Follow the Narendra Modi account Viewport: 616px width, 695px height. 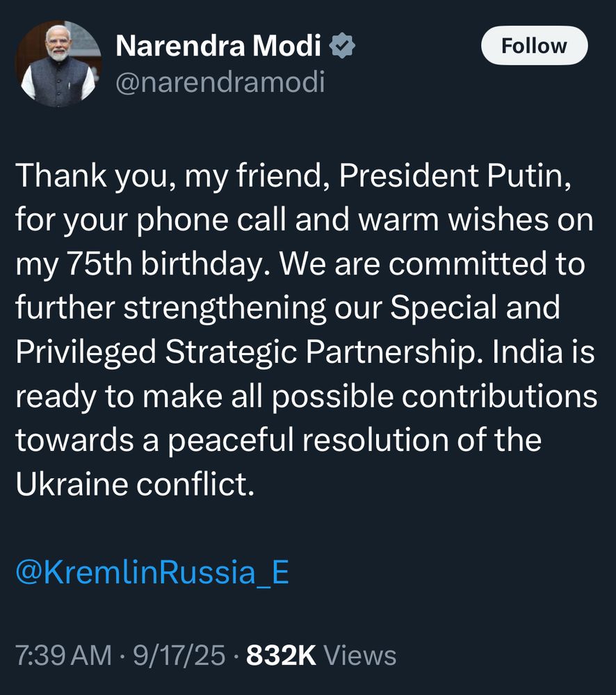[534, 46]
